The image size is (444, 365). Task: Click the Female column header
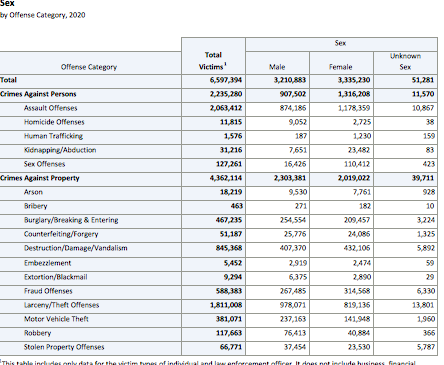point(340,67)
